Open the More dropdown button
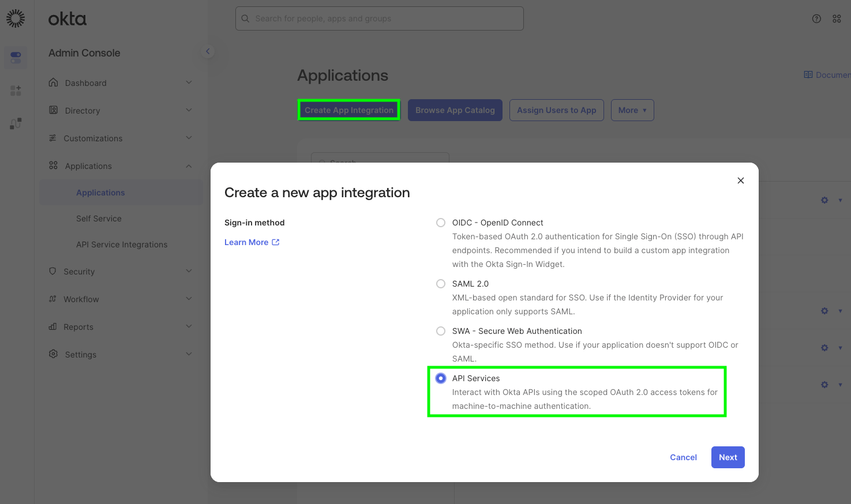Viewport: 851px width, 504px height. [x=632, y=110]
